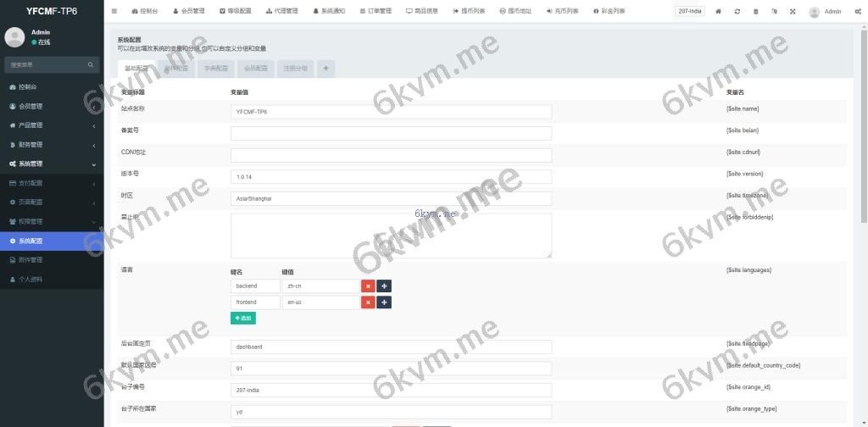Open 控制台 in the top navigation bar
The height and width of the screenshot is (427, 868).
[144, 11]
